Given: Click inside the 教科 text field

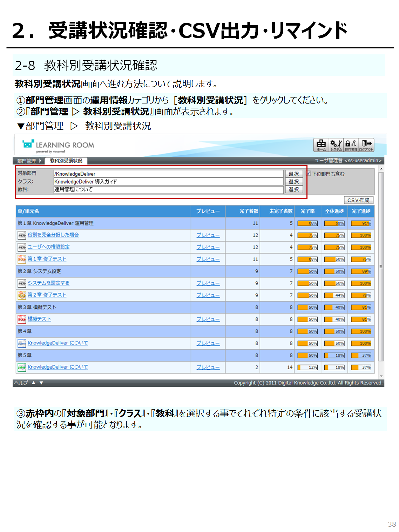Looking at the screenshot, I should 168,190.
